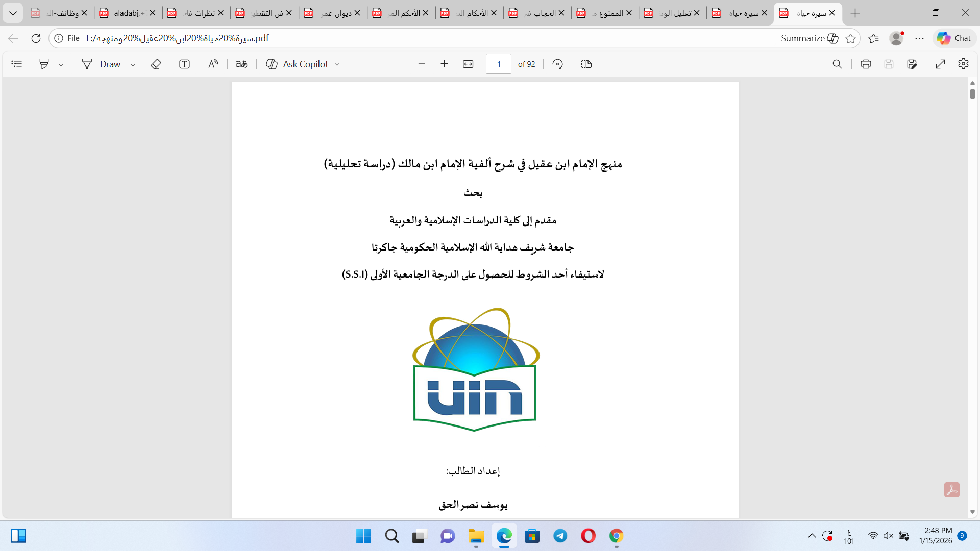Click the Save as icon
This screenshot has width=980, height=551.
tap(912, 64)
